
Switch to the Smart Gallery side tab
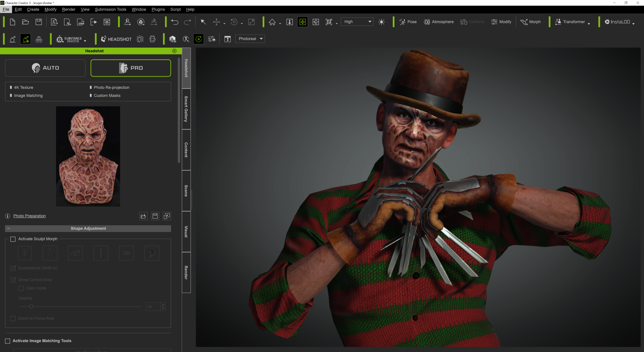coord(186,109)
